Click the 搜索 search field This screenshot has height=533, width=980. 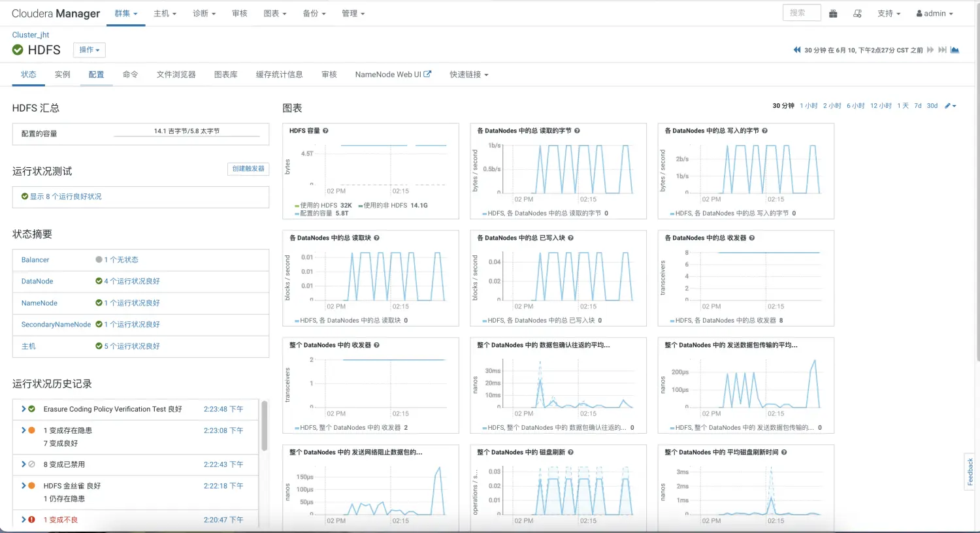(802, 12)
